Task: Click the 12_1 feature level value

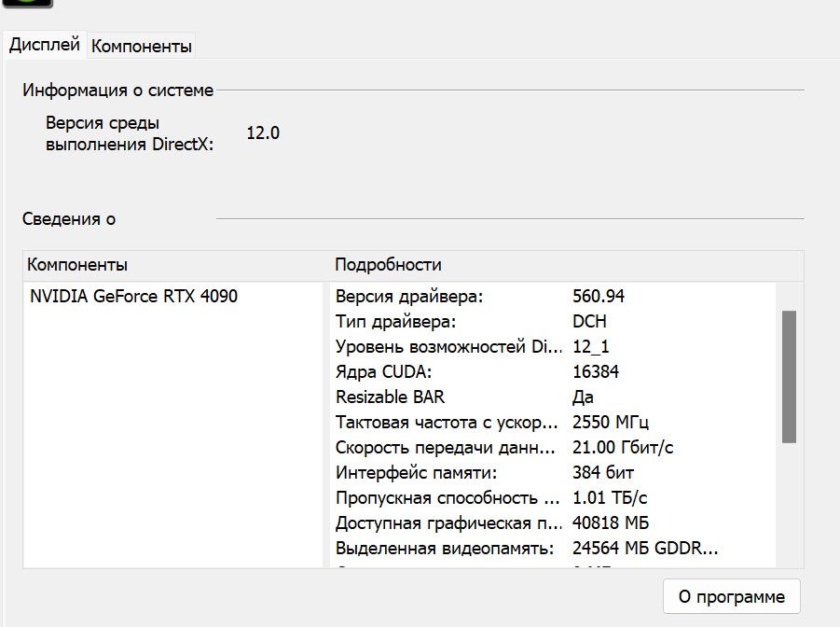Action: pyautogui.click(x=591, y=347)
